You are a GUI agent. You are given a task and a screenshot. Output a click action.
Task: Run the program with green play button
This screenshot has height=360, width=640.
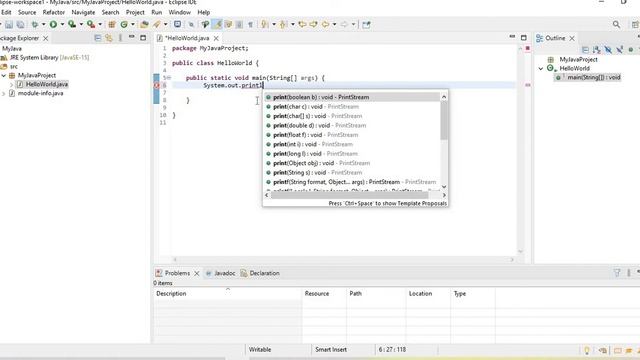point(53,24)
